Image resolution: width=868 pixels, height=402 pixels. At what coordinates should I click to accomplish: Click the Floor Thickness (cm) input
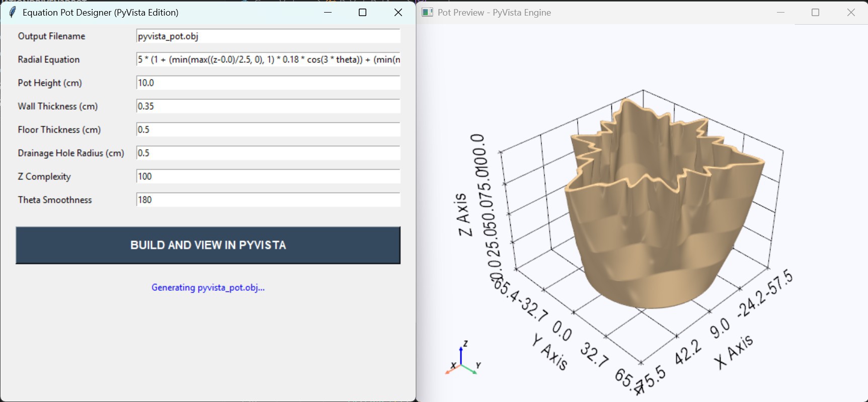tap(268, 130)
